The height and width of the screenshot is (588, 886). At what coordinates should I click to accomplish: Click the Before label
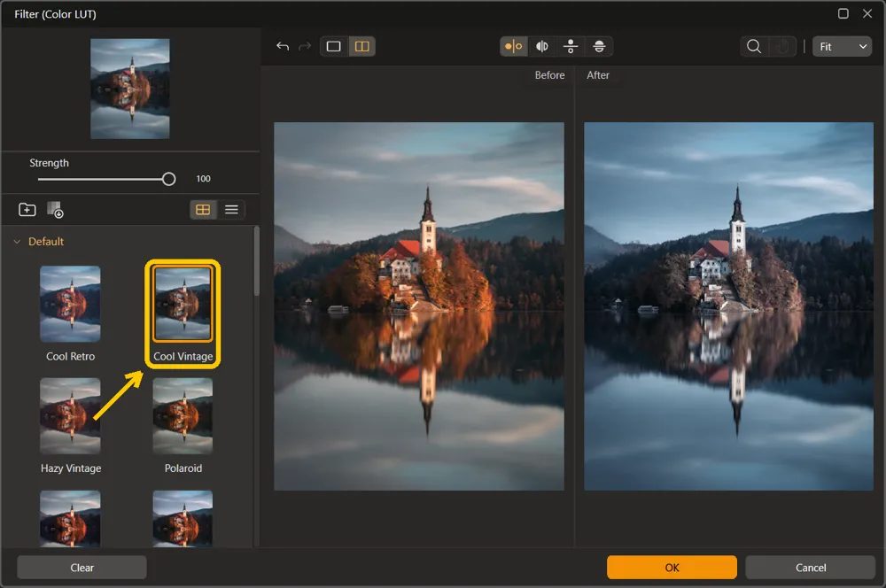[x=550, y=75]
